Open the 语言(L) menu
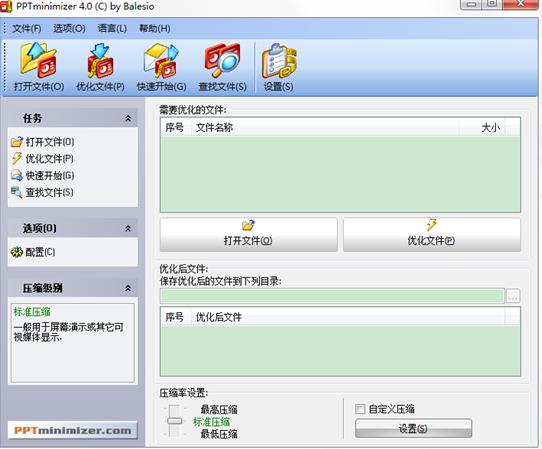Viewport: 542px width, 449px height. pyautogui.click(x=112, y=28)
